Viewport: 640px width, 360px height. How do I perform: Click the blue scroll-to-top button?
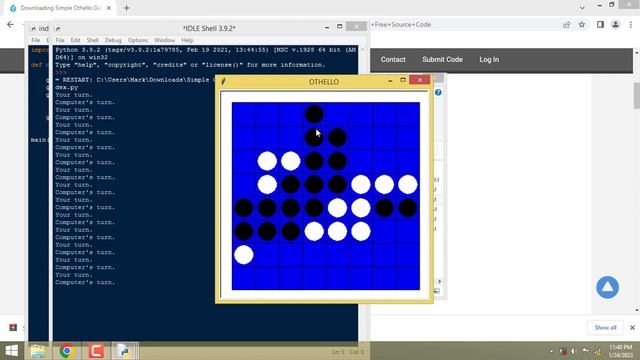click(x=607, y=287)
